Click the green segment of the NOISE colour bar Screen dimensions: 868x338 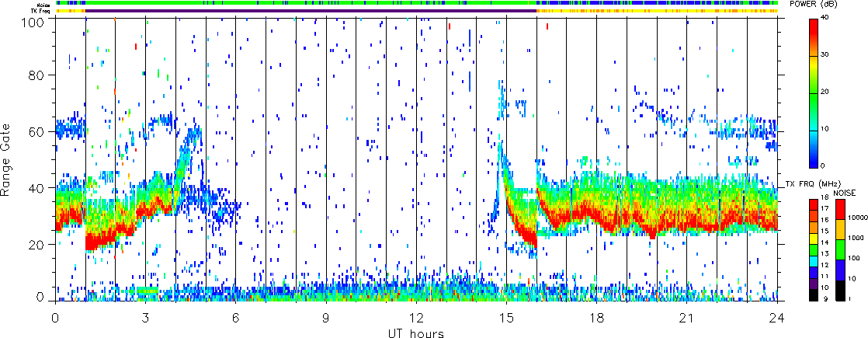pos(840,250)
